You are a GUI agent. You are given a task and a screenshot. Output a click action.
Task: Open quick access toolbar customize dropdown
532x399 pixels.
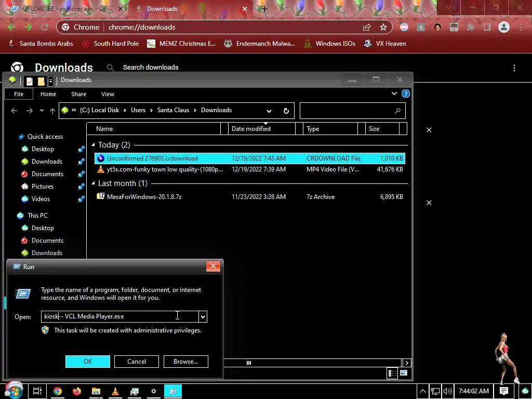coord(50,81)
